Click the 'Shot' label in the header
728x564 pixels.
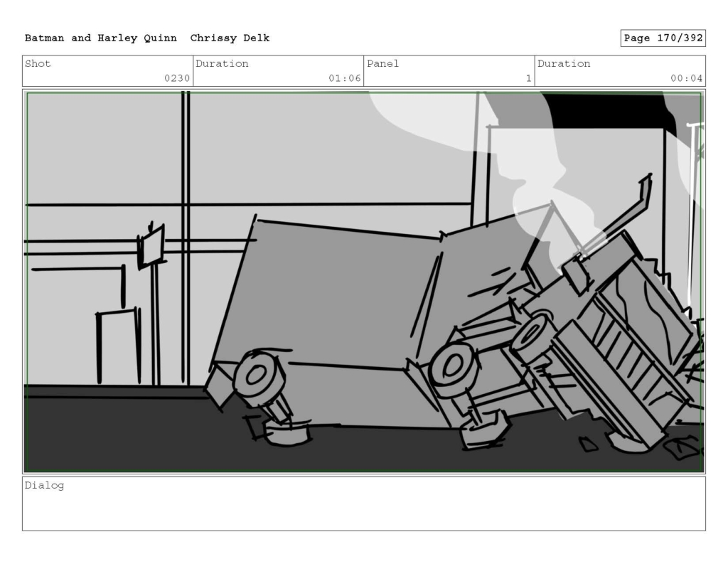[x=38, y=63]
